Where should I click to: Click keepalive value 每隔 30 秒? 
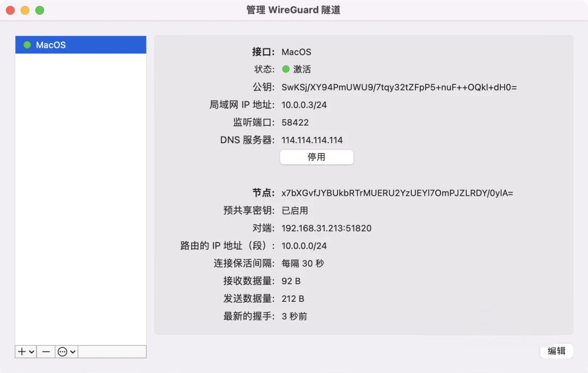pyautogui.click(x=303, y=263)
